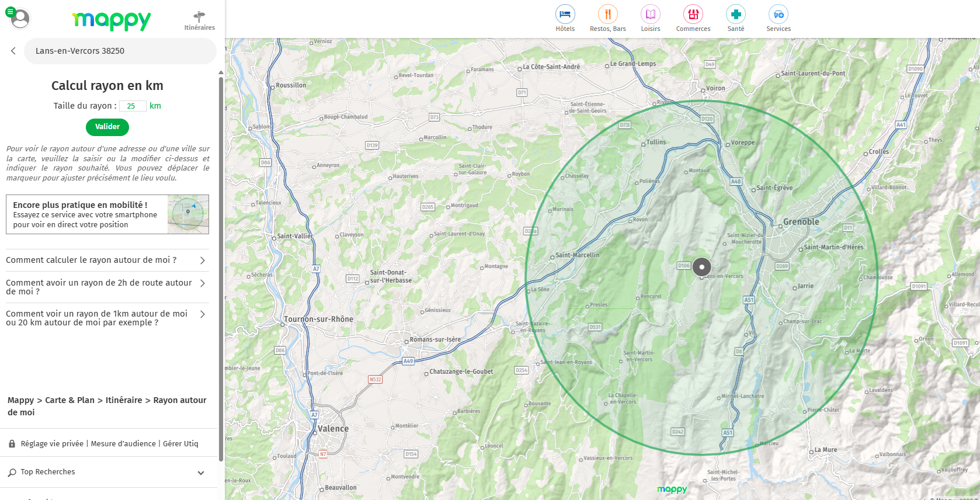Screen dimensions: 980x500
Task: Open the Itinéraires signpost icon
Action: click(x=200, y=20)
